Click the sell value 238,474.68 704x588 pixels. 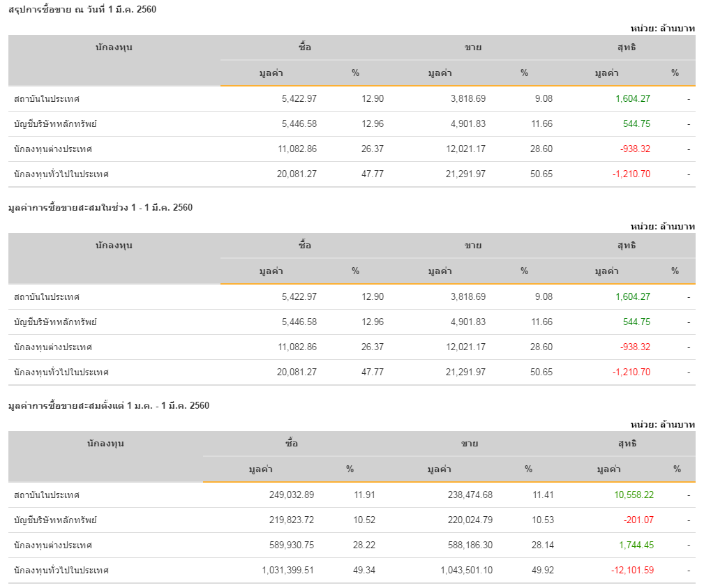tap(470, 495)
